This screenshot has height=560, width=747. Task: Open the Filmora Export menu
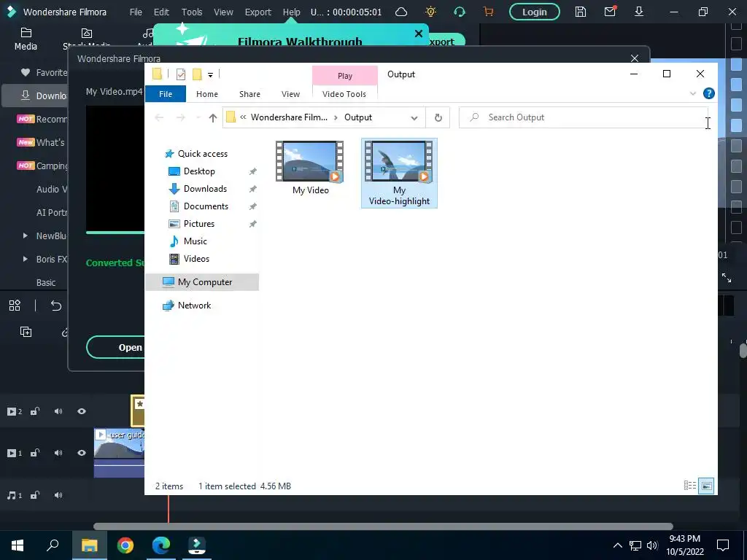pyautogui.click(x=258, y=12)
